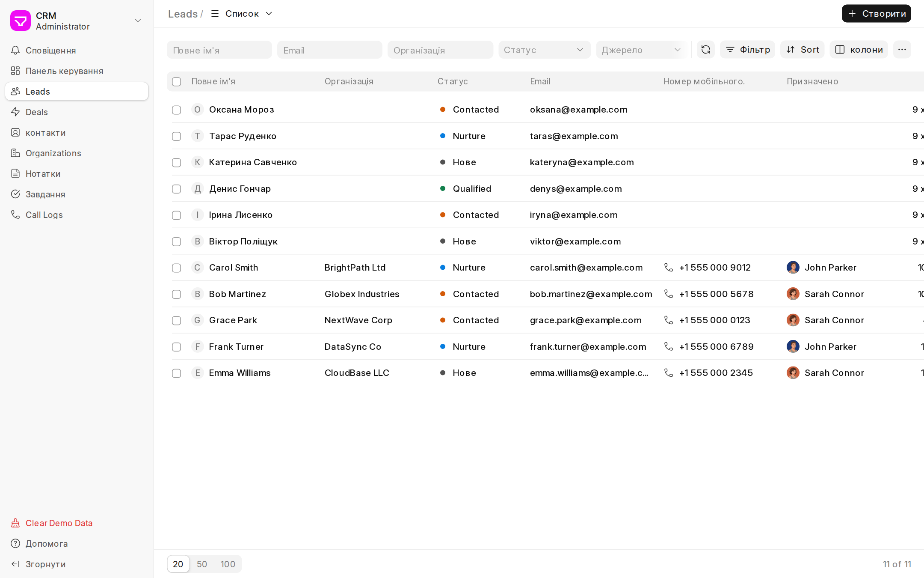This screenshot has height=578, width=924.
Task: Open the контакти section
Action: pos(77,133)
